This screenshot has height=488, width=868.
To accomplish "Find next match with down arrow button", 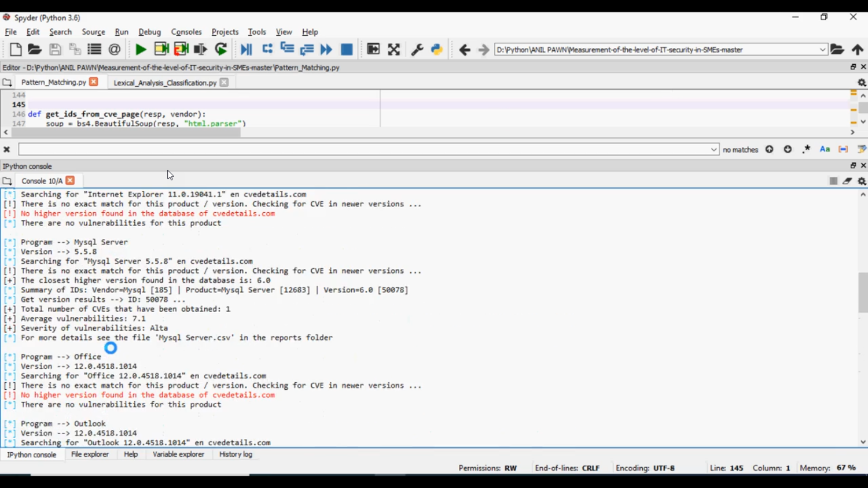I will (788, 149).
